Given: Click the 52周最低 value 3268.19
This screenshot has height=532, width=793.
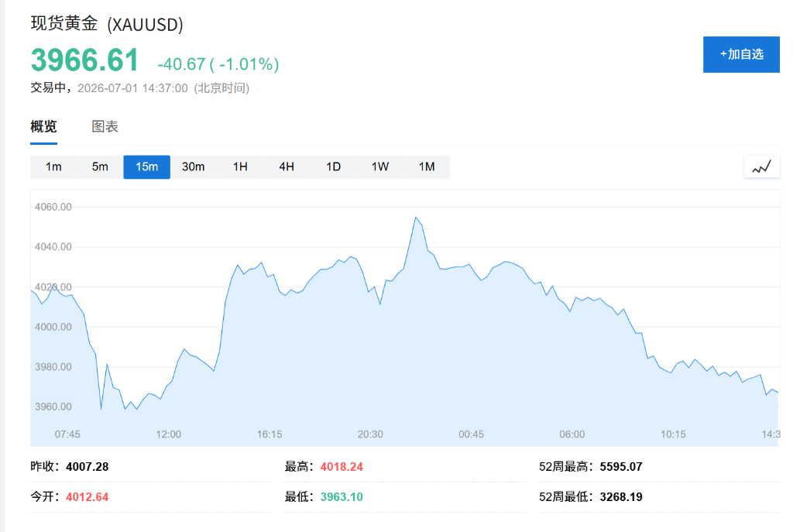Looking at the screenshot, I should coord(621,497).
